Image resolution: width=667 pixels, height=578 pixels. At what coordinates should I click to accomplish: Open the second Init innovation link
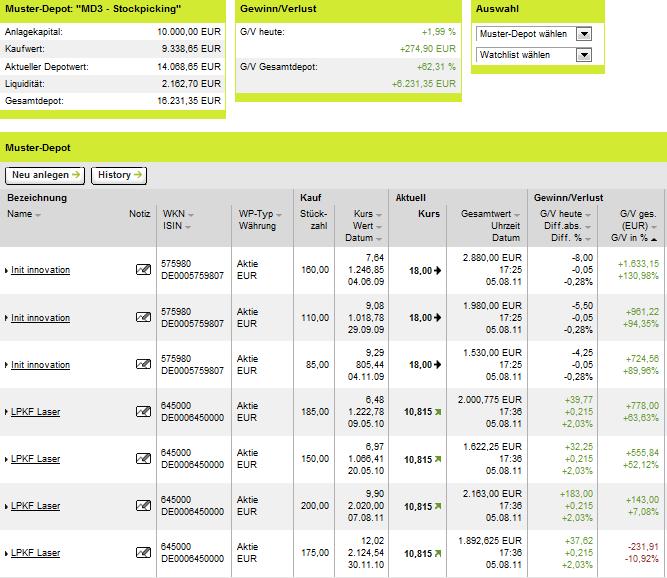[x=40, y=318]
